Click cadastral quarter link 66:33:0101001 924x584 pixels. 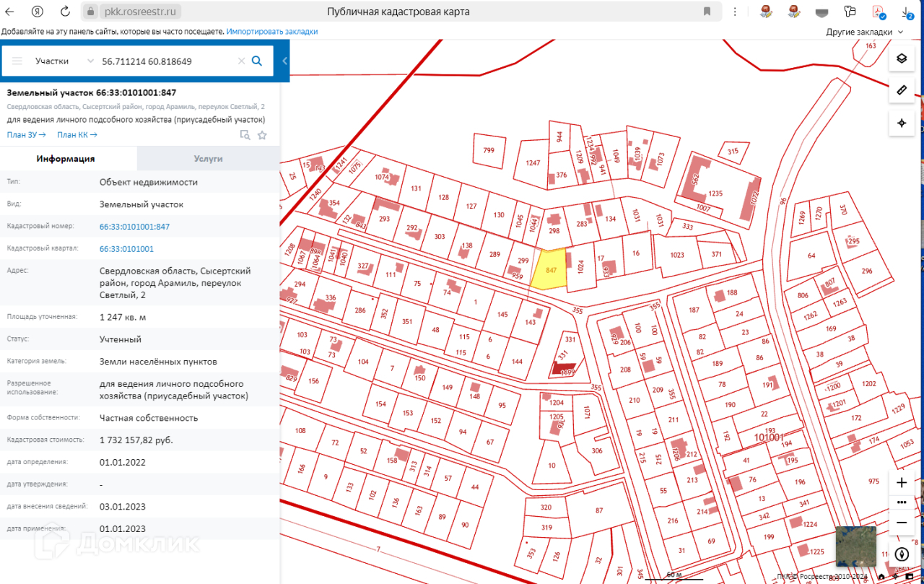pyautogui.click(x=126, y=249)
